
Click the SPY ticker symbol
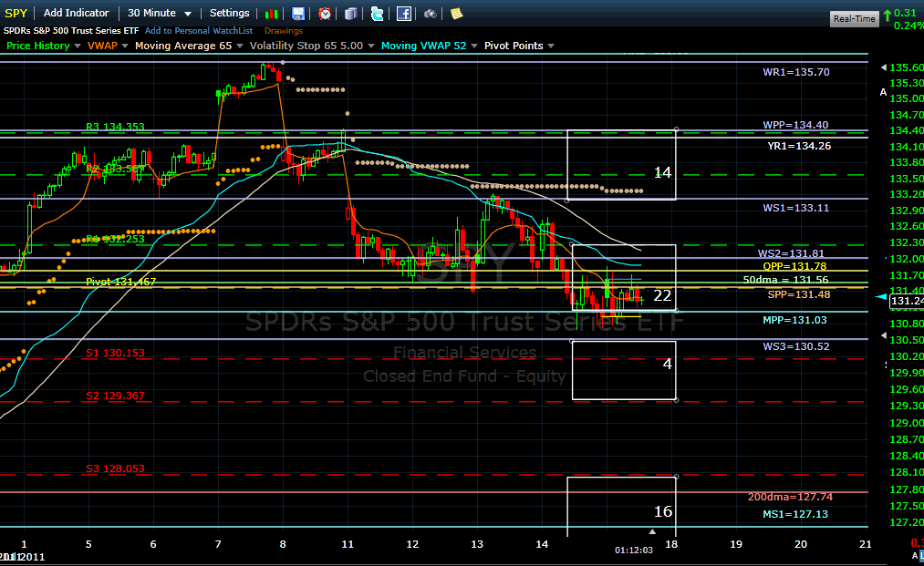16,13
